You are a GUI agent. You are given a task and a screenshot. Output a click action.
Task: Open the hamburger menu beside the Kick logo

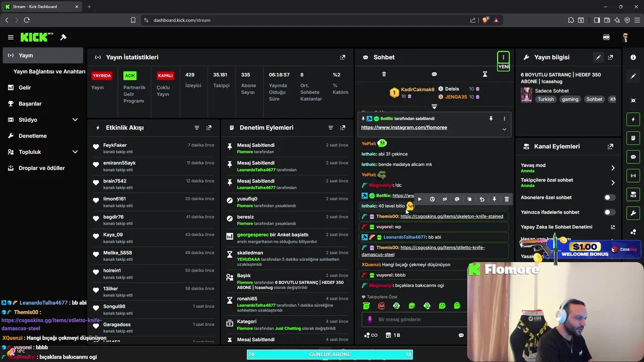pyautogui.click(x=11, y=37)
